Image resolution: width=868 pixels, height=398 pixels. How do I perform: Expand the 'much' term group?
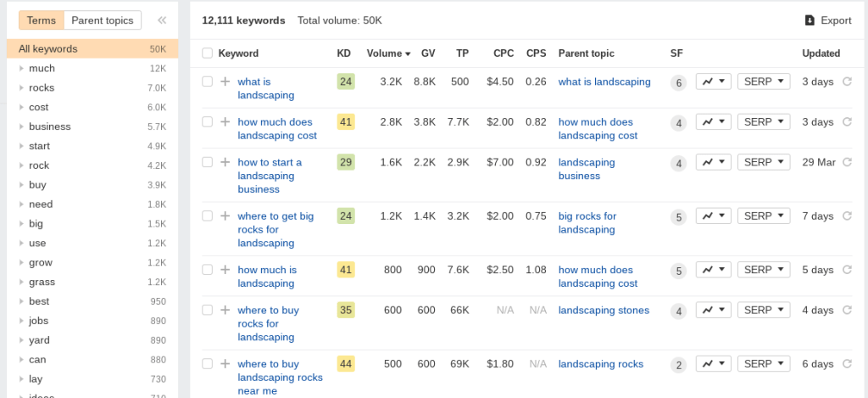click(21, 68)
